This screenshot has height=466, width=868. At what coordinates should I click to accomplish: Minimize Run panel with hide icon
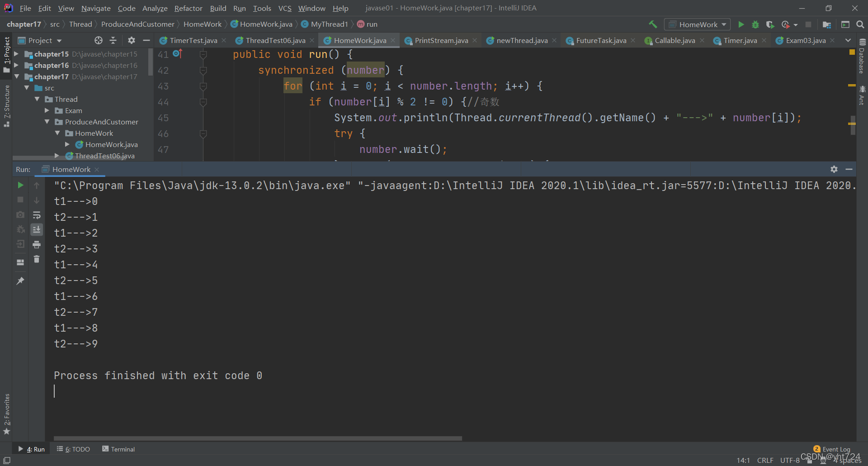pyautogui.click(x=849, y=169)
